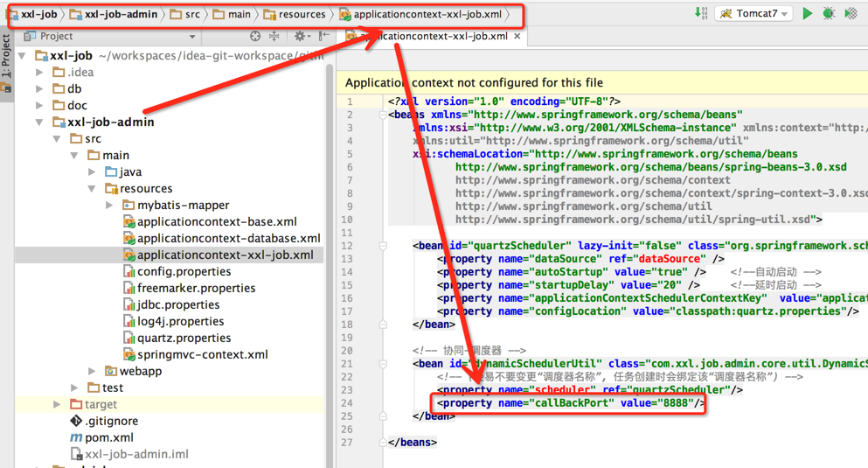The height and width of the screenshot is (468, 868).
Task: Collapse all nodes in Project panel
Action: pyautogui.click(x=274, y=36)
